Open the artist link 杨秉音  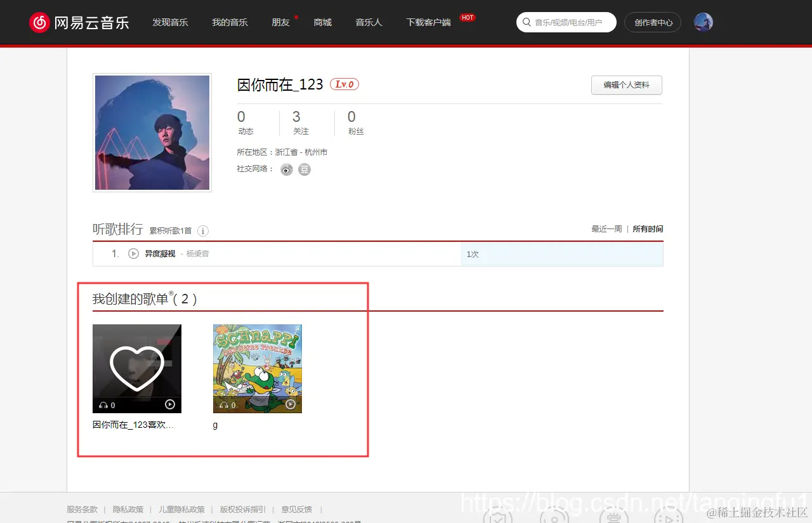[x=197, y=254]
